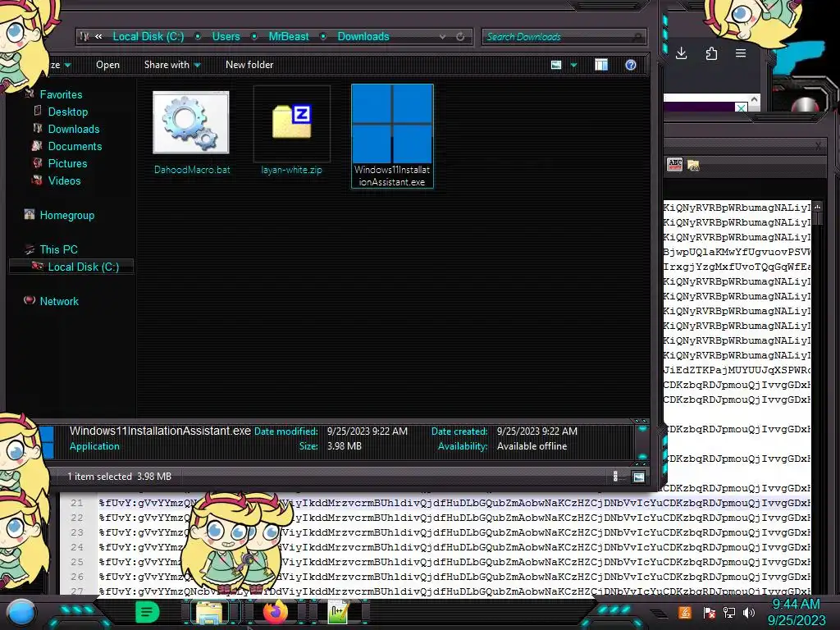The image size is (840, 630).
Task: Click the Homegroup icon in sidebar
Action: [30, 214]
